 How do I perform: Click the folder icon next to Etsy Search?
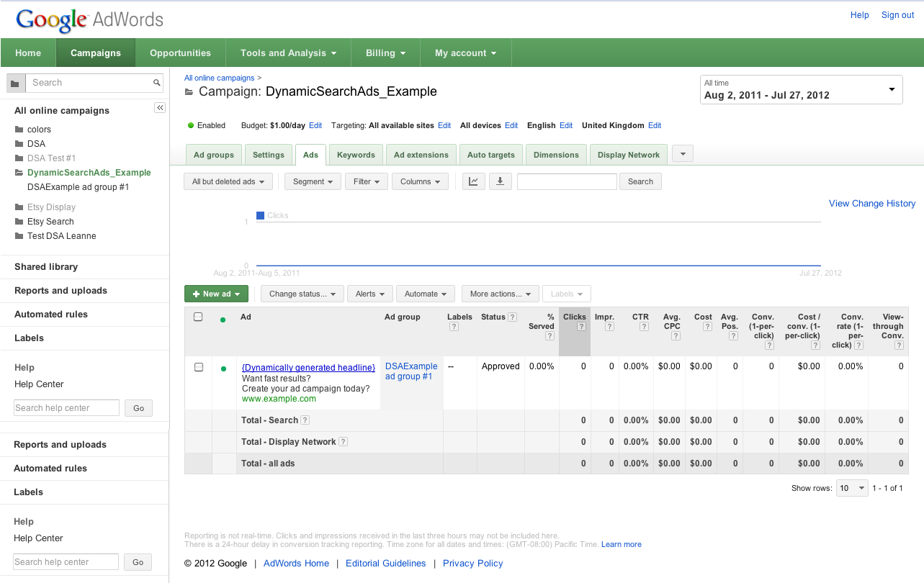(x=19, y=222)
